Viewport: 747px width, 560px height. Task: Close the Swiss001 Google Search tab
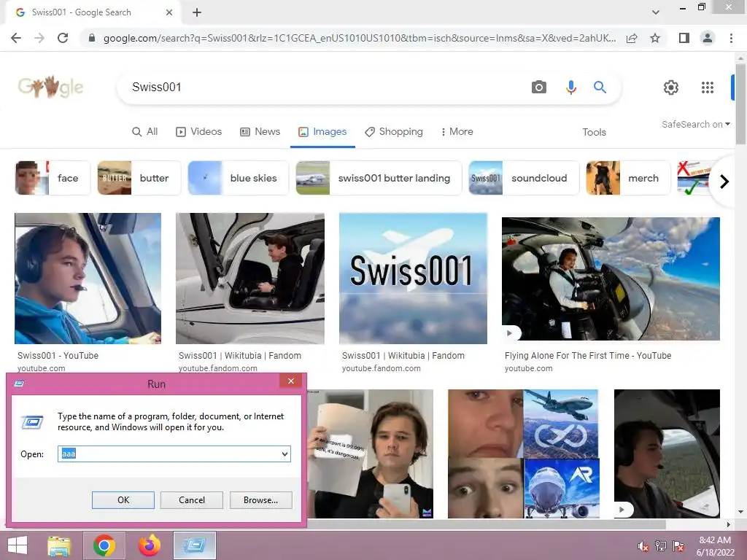(x=169, y=12)
